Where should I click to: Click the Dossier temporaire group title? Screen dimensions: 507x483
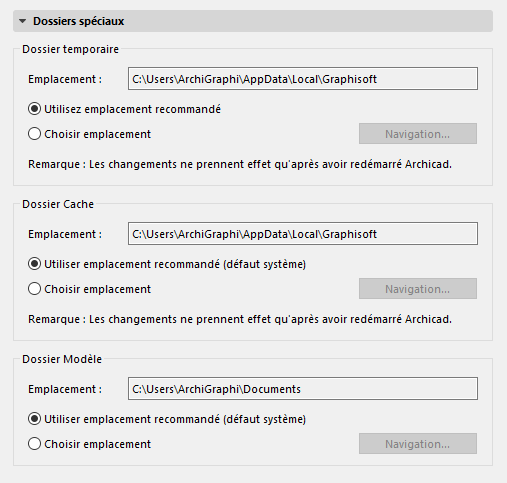(70, 49)
